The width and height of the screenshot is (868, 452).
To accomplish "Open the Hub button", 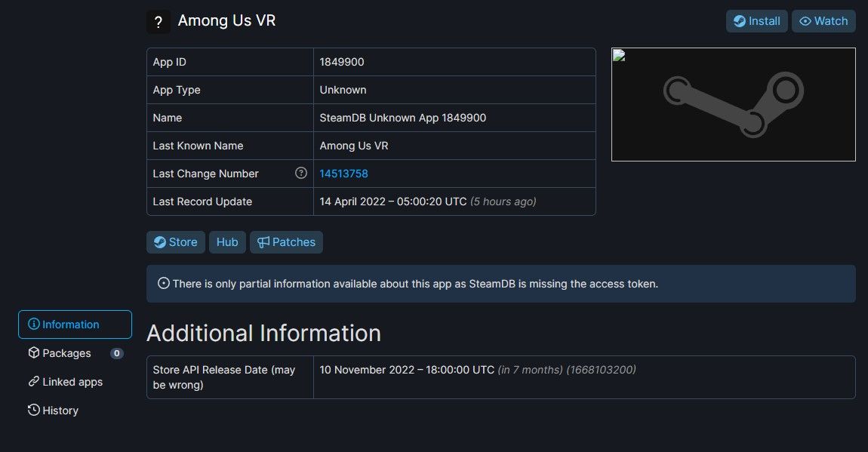I will coord(227,242).
